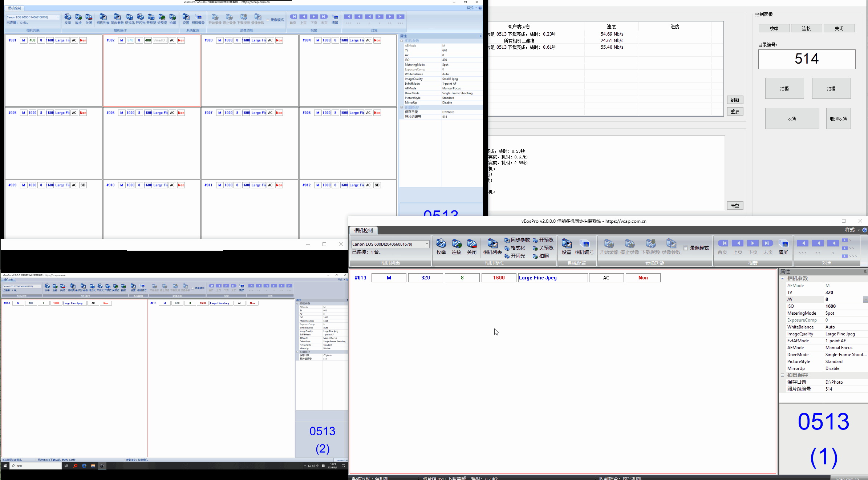
Task: Enable 录像模式 checkbox in the #013 camera window
Action: click(686, 248)
